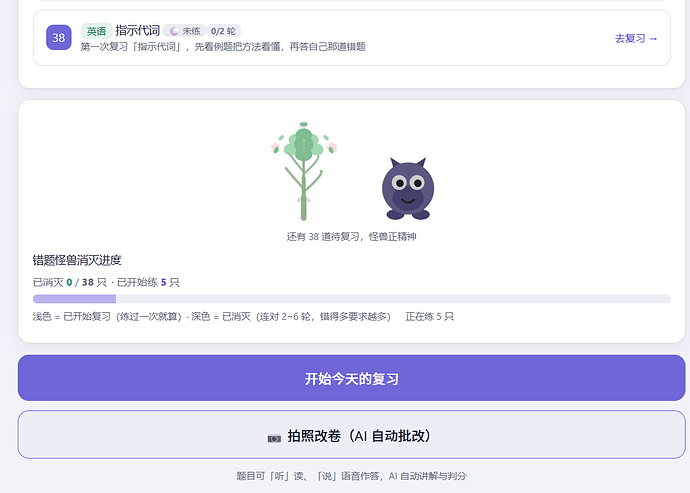Click the 还有 38 道待复习 caption
This screenshot has width=690, height=493.
[351, 236]
